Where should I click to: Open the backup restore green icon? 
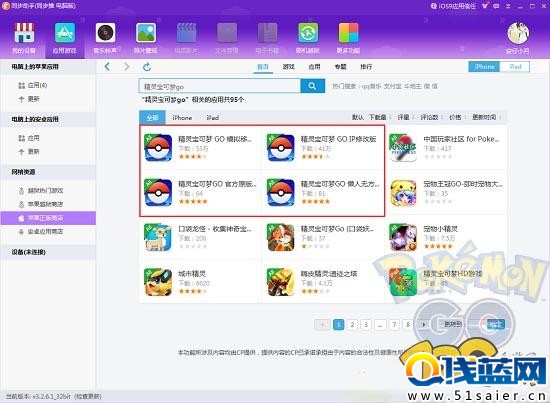pos(308,32)
